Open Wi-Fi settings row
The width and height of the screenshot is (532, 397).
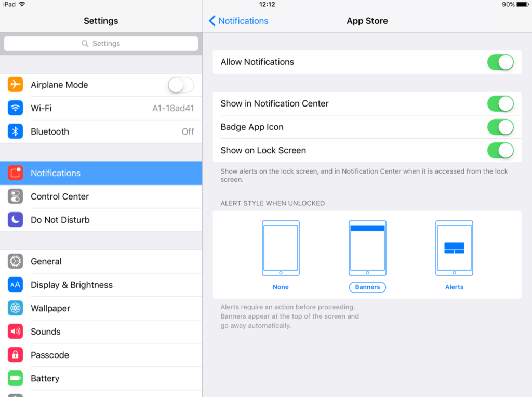pos(101,108)
